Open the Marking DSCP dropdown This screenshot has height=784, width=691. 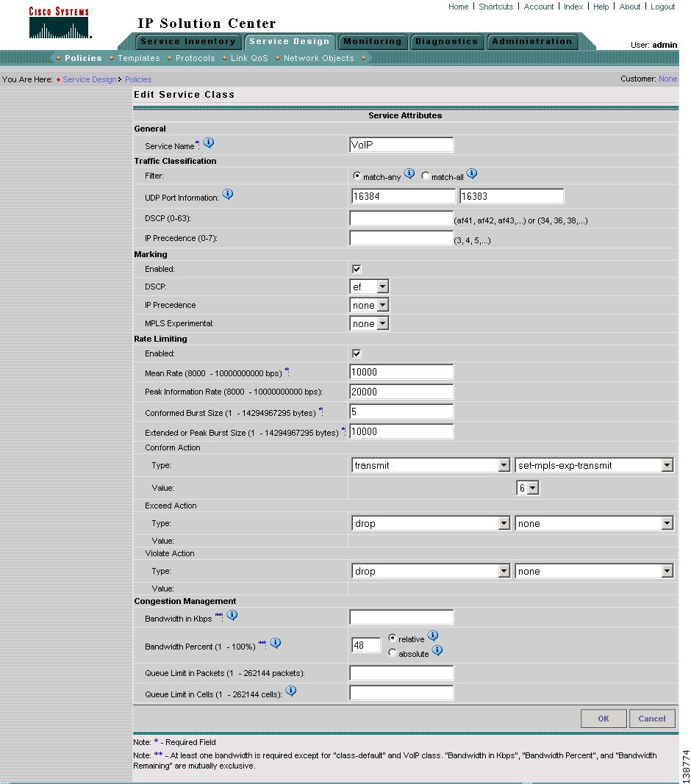[369, 287]
